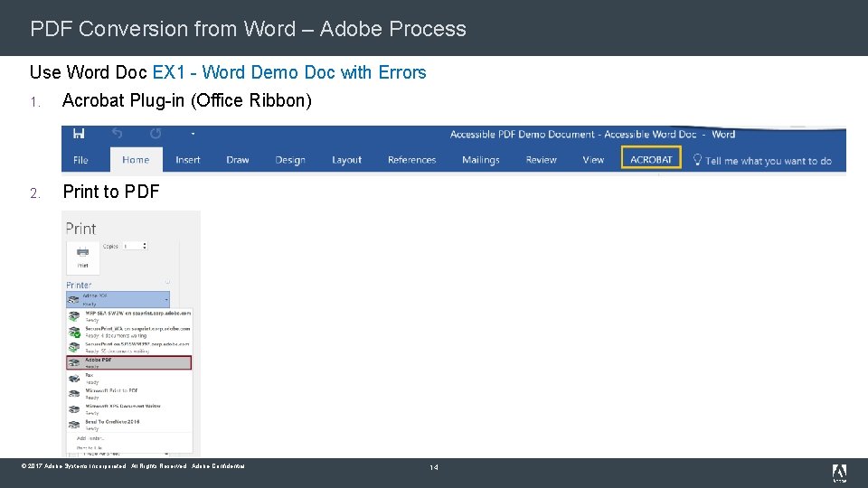Image resolution: width=868 pixels, height=488 pixels.
Task: Click Print to File option
Action: [90, 447]
